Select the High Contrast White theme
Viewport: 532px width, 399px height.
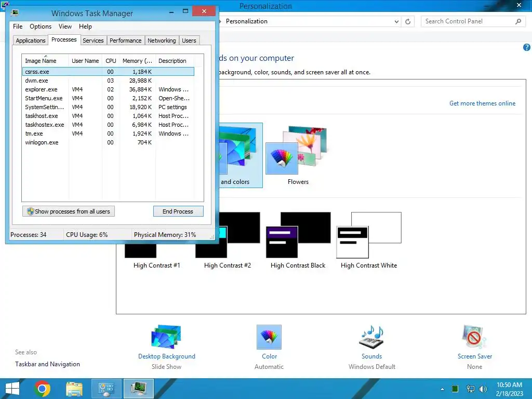(369, 241)
